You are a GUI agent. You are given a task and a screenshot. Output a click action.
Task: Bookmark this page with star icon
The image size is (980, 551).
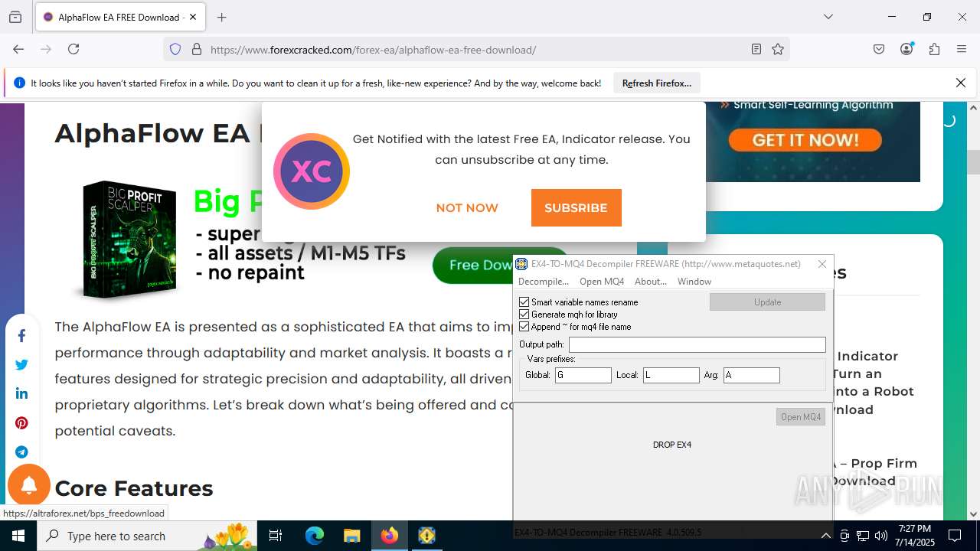pos(778,49)
